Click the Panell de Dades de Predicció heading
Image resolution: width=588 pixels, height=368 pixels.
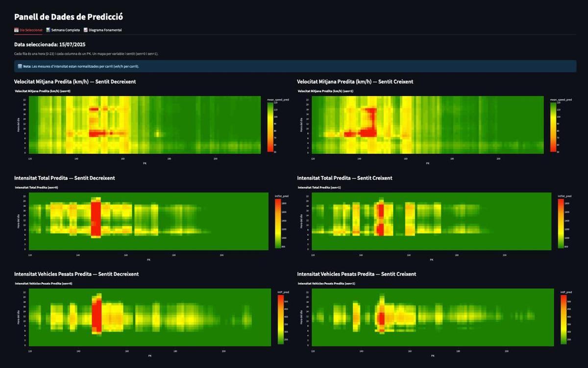[69, 17]
